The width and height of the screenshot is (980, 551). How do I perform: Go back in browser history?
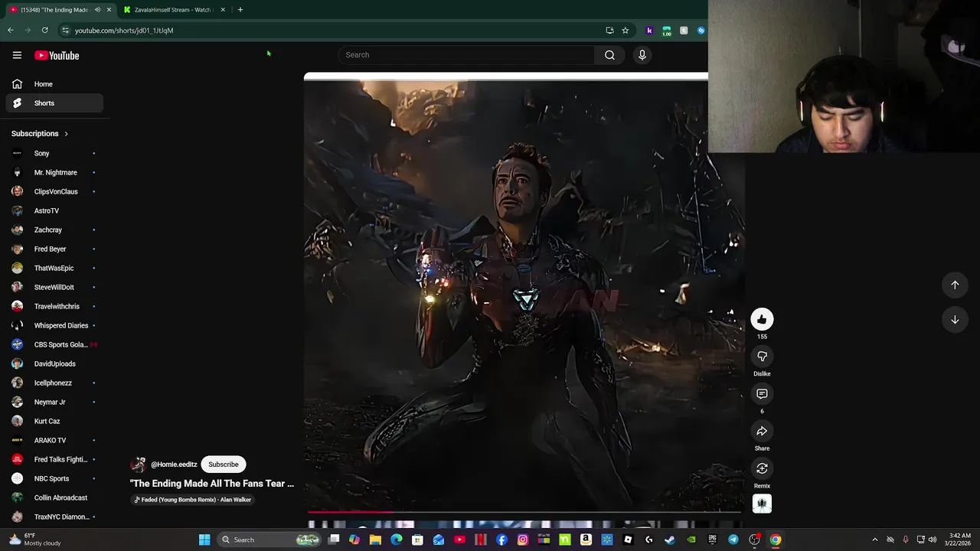[10, 31]
